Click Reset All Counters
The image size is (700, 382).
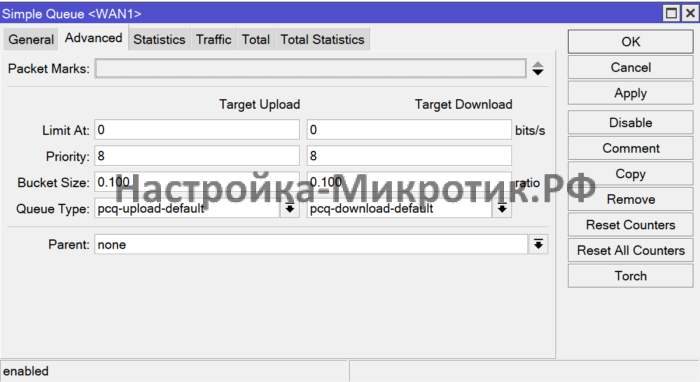(630, 250)
